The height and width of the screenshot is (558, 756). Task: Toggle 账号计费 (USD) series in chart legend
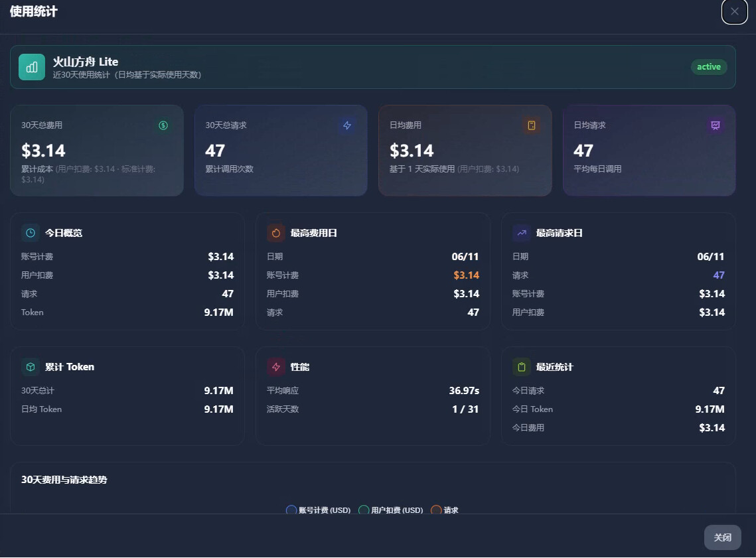click(318, 510)
